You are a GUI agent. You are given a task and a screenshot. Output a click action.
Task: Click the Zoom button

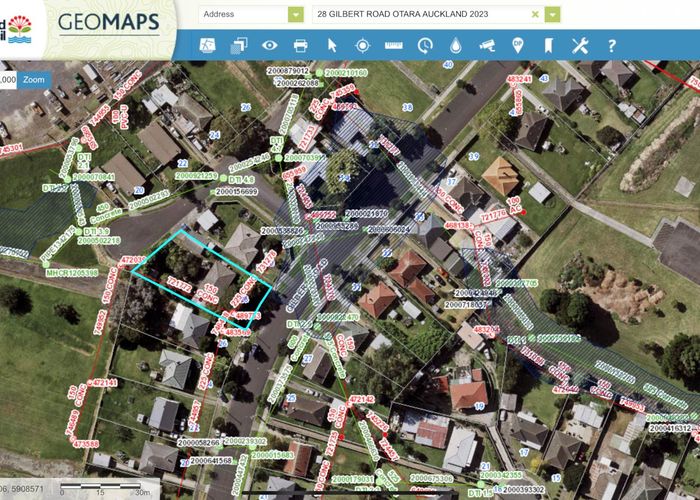(x=34, y=80)
